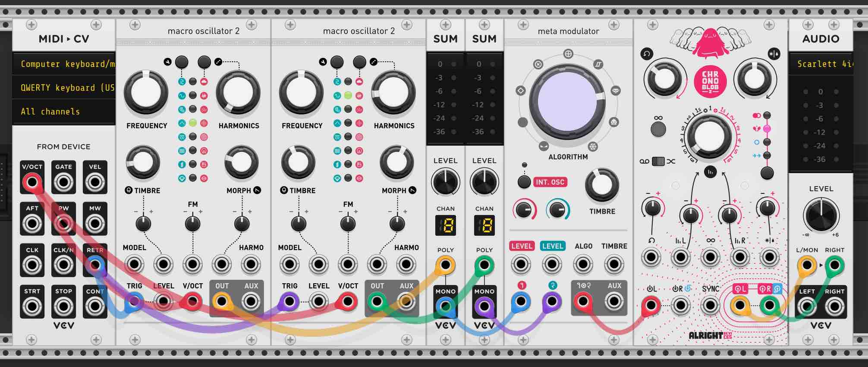Click the SYNC jack on Chronoblob
Screen dimensions: 868x367
pos(710,306)
